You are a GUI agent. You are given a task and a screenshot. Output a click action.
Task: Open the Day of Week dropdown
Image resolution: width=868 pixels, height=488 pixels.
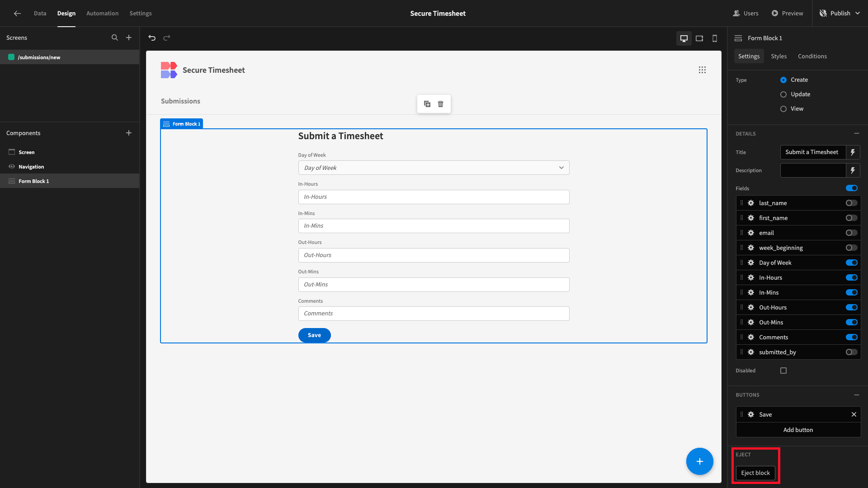[x=434, y=168]
